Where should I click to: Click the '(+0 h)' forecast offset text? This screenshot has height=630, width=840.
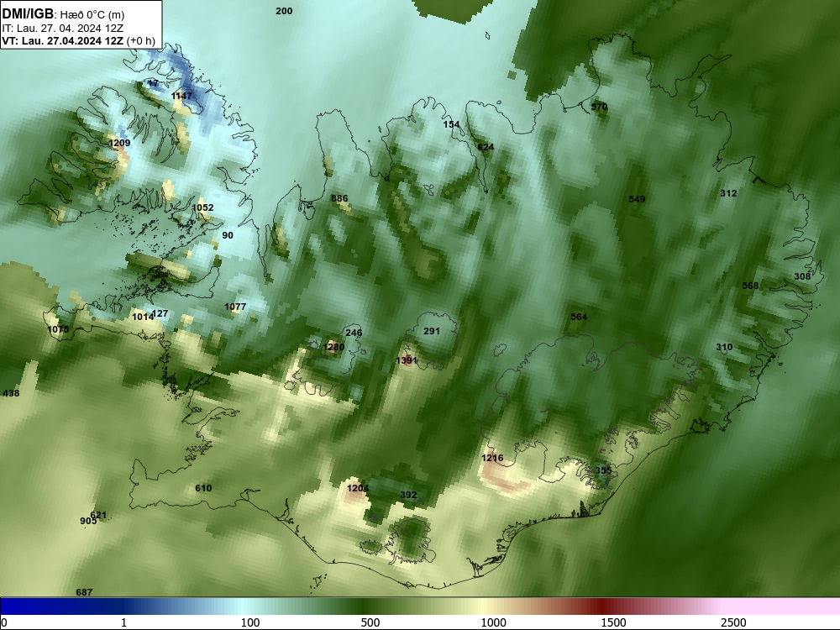(x=141, y=41)
